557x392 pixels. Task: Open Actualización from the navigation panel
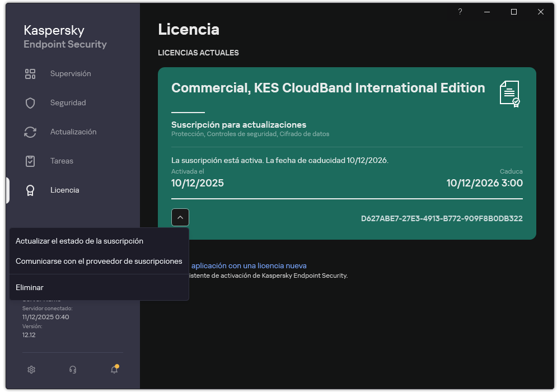73,132
